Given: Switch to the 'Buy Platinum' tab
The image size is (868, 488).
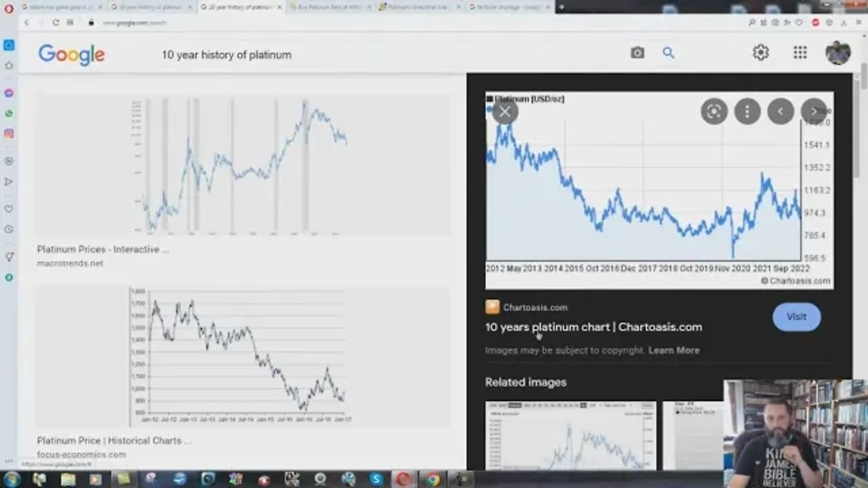Looking at the screenshot, I should coord(330,7).
